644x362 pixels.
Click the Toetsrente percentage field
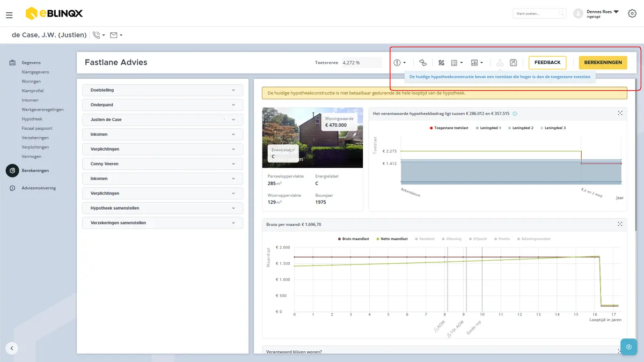pos(361,63)
